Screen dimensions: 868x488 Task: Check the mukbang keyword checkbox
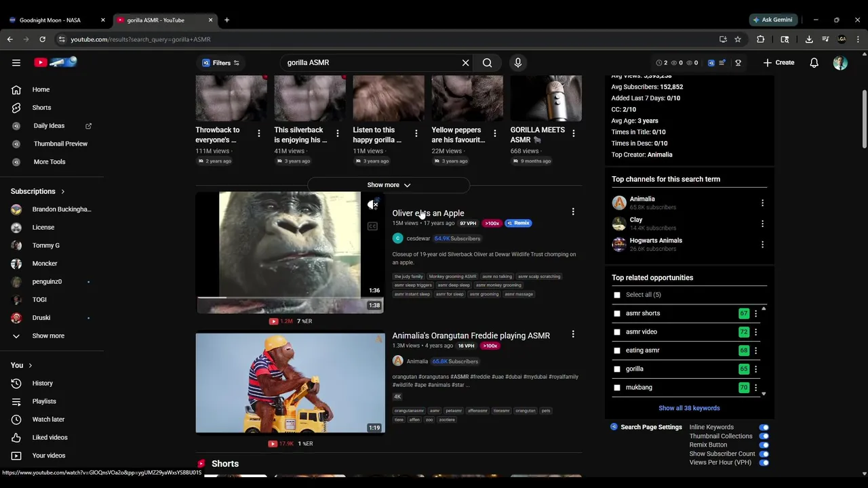[616, 388]
